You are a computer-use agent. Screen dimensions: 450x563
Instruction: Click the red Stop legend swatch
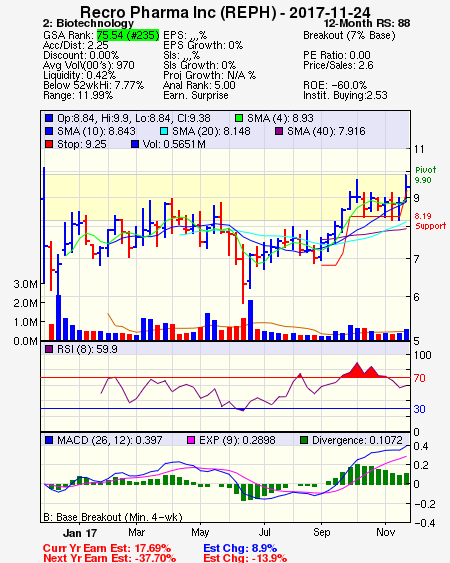tap(49, 144)
